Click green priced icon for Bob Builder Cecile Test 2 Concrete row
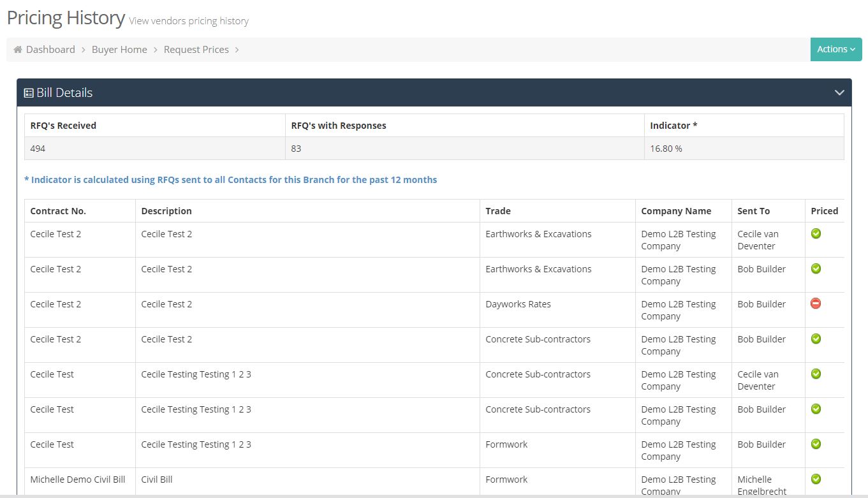The image size is (868, 498). (x=816, y=339)
